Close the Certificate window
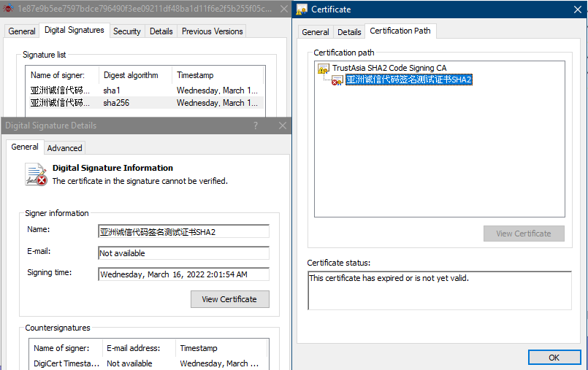Screen dimensions: 588x370 [578, 9]
